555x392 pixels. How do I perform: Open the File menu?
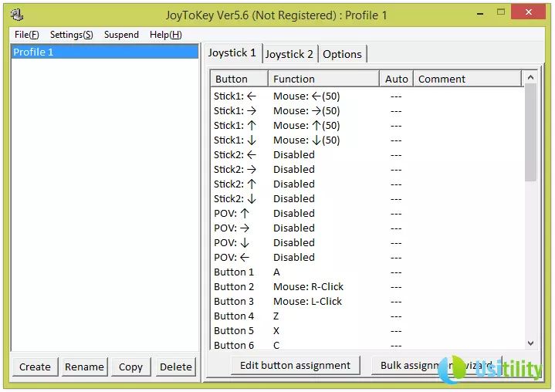pos(26,35)
